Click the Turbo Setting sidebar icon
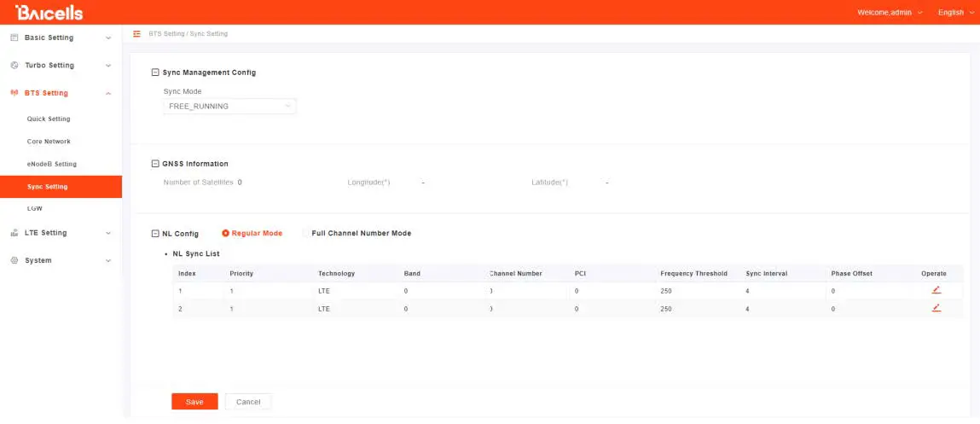980x424 pixels. [14, 65]
